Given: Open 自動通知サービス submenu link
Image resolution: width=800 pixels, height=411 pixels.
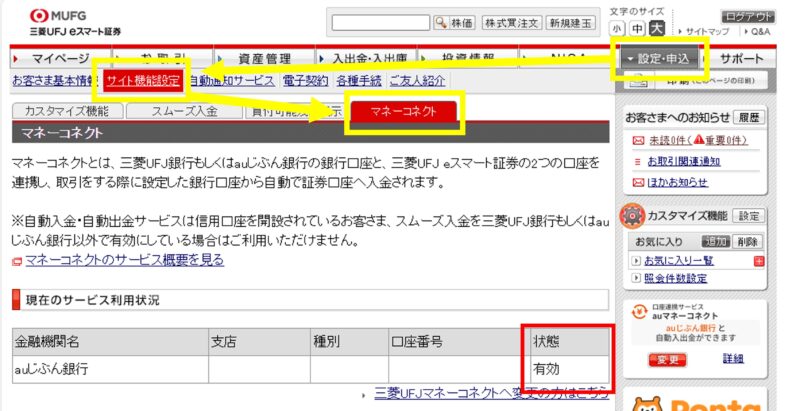Looking at the screenshot, I should coord(232,81).
